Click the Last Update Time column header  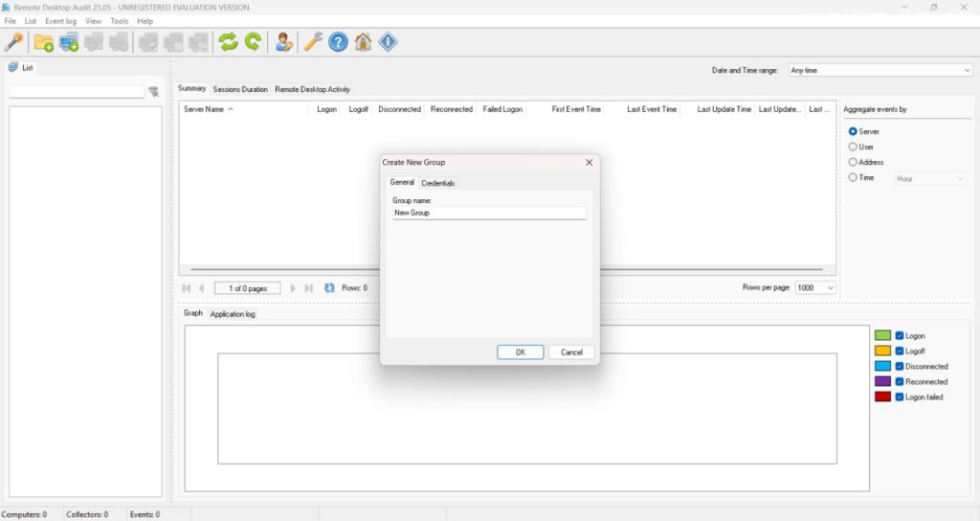point(724,109)
